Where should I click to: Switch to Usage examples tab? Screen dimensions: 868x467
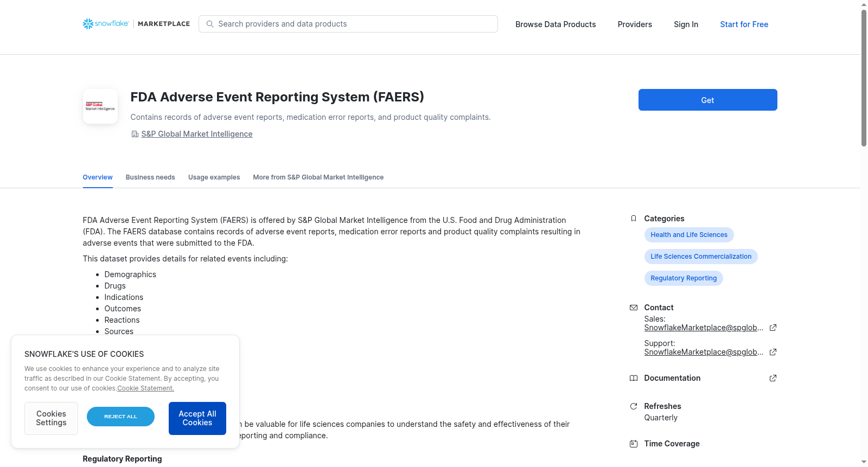click(x=214, y=177)
